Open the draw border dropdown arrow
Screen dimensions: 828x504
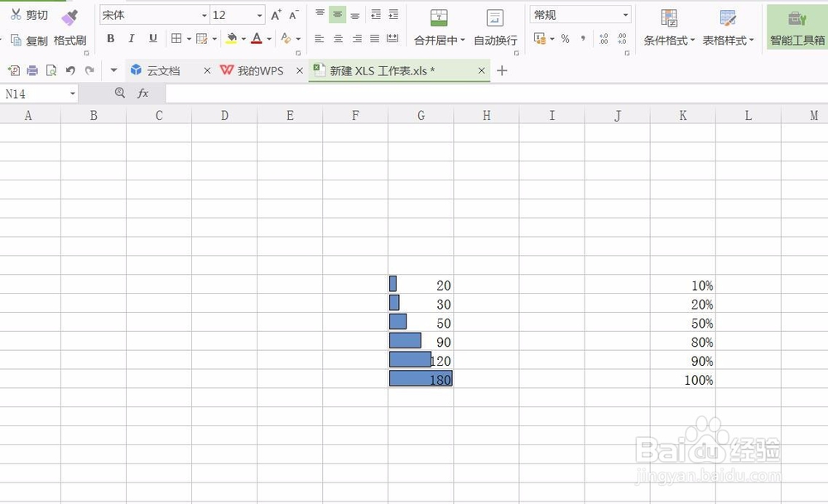pyautogui.click(x=214, y=39)
